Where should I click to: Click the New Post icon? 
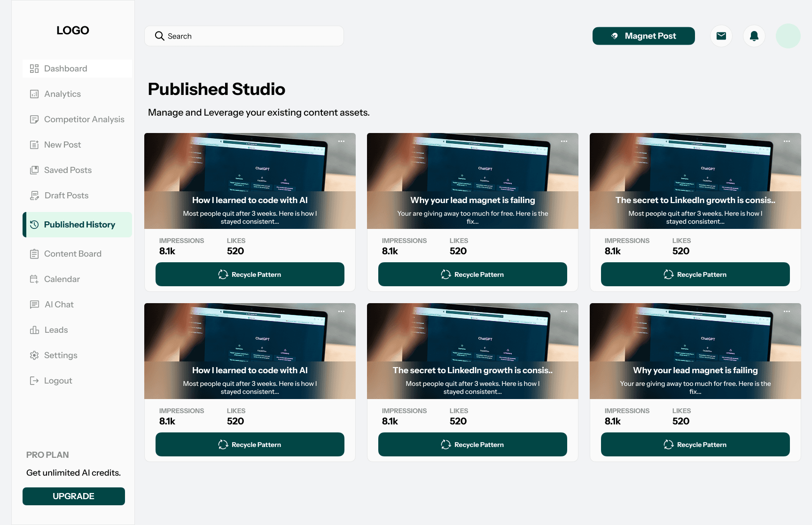(x=34, y=145)
